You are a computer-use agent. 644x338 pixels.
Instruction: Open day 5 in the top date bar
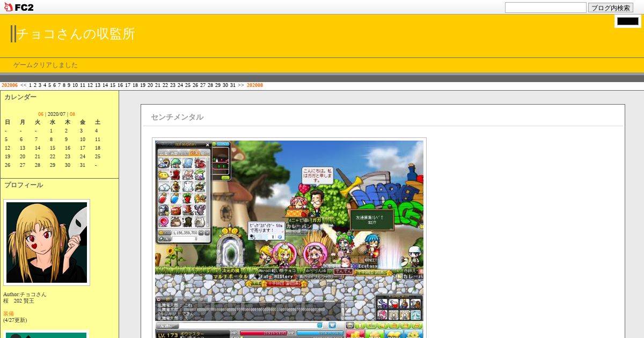(50, 85)
